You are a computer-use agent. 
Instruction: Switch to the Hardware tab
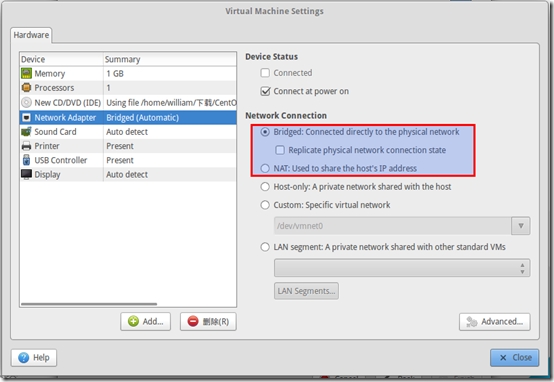31,35
